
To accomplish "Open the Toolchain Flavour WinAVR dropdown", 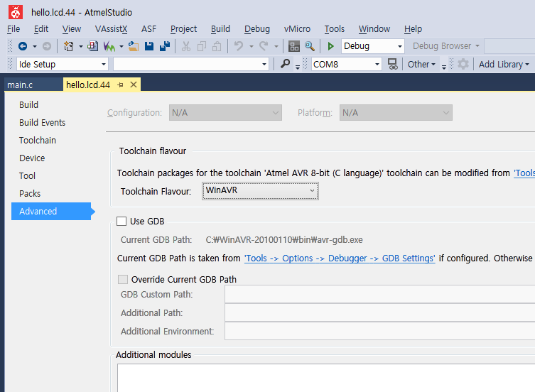I will 260,191.
